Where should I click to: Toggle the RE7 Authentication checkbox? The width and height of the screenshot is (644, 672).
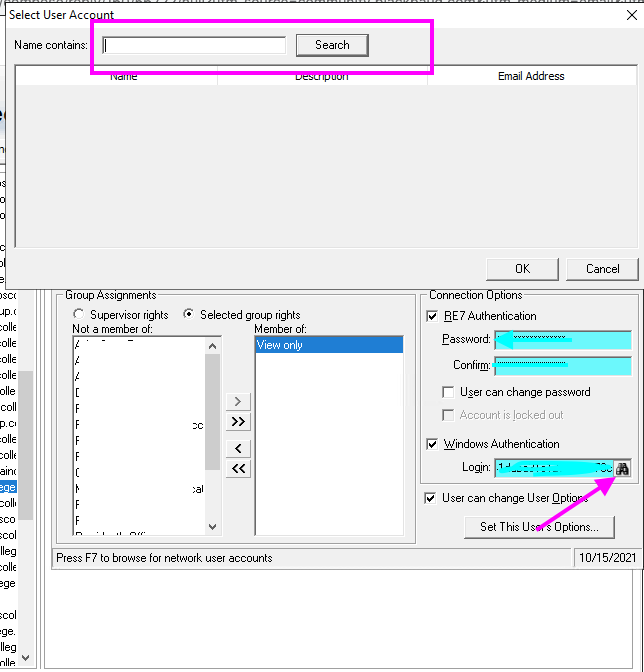(432, 316)
